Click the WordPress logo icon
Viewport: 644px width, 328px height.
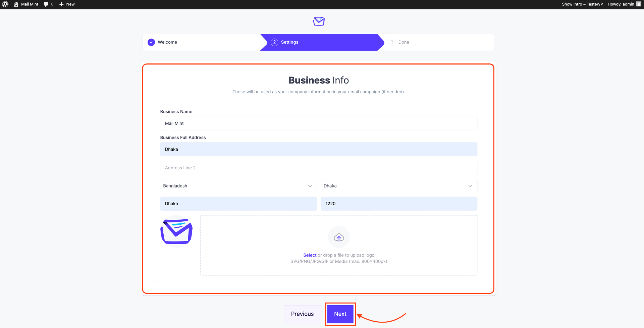coord(5,4)
